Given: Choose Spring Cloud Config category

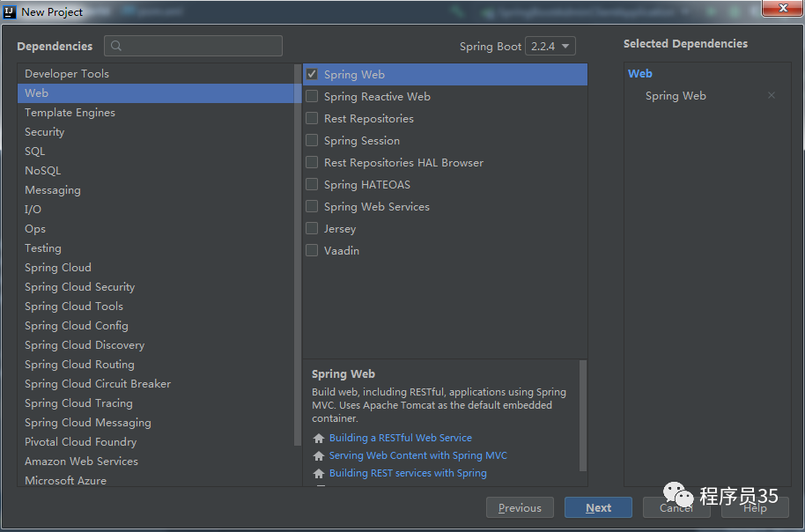Looking at the screenshot, I should coord(156,326).
